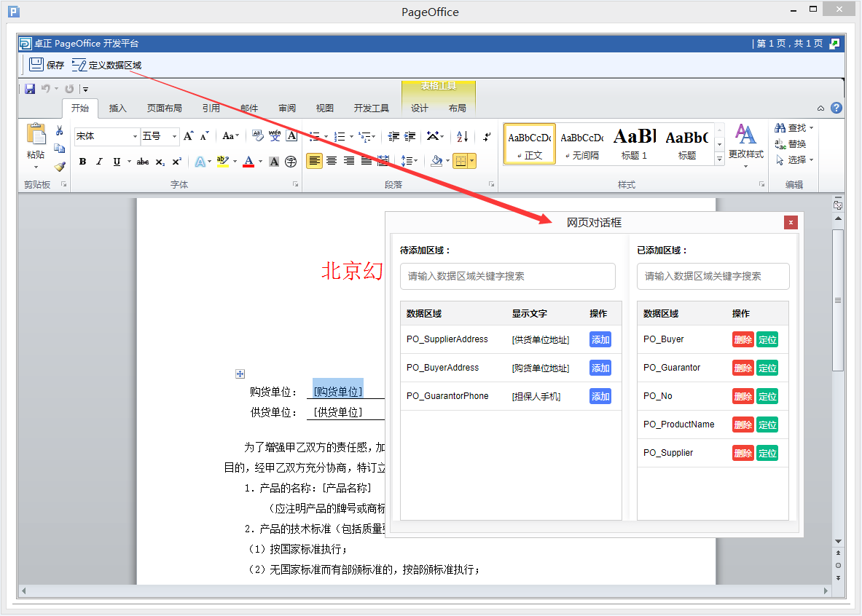Click the Increase Indent icon

(410, 136)
